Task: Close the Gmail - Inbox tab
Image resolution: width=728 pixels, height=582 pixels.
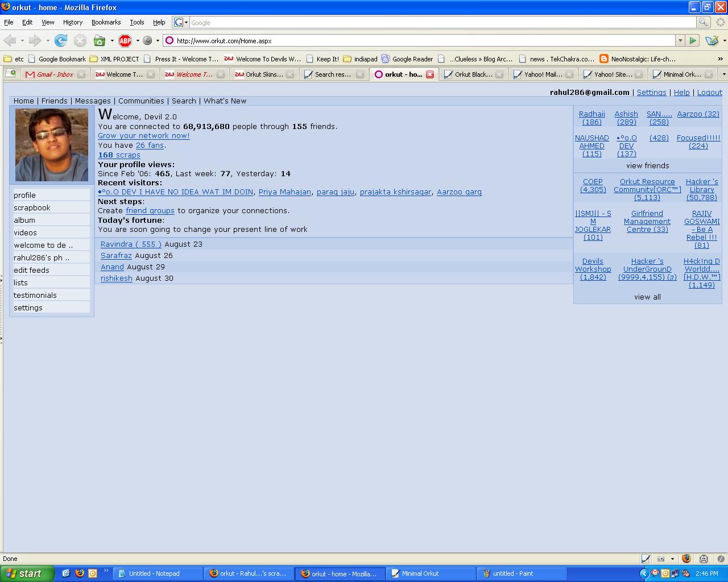Action: click(x=81, y=74)
